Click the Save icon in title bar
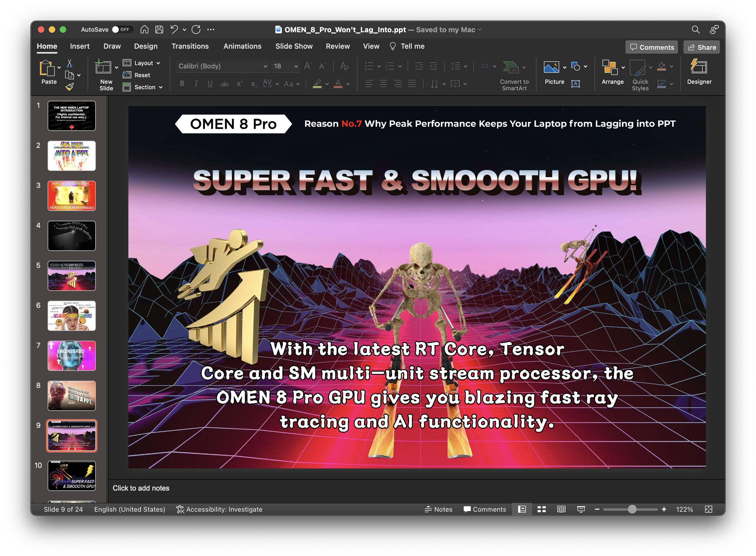Screen dimensions: 756x556 tap(159, 30)
